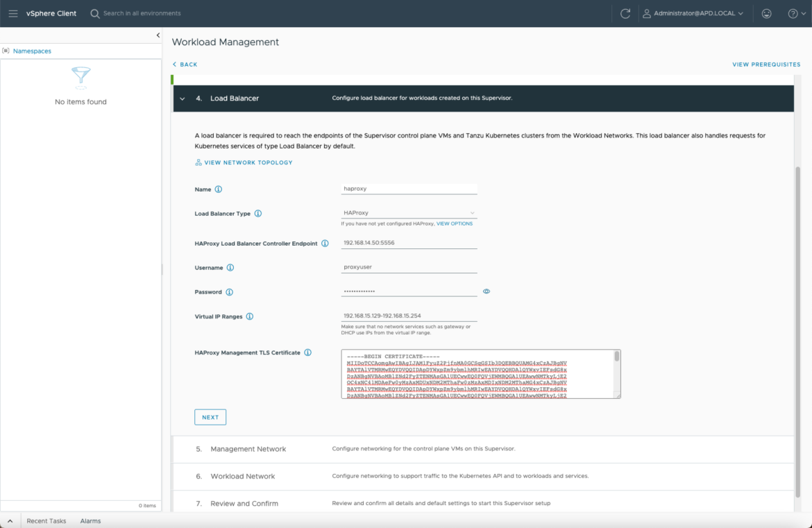The height and width of the screenshot is (528, 812).
Task: Click info icon beside Load Balancer Type
Action: [258, 214]
